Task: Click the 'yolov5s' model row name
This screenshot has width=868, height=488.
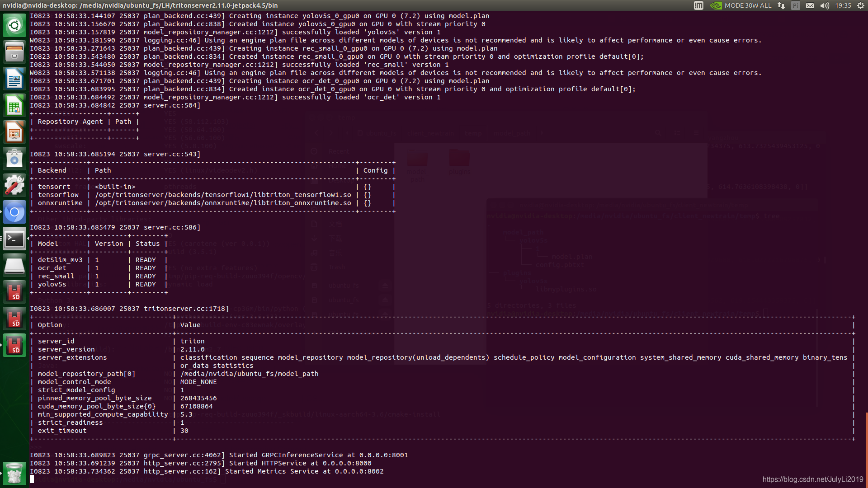Action: [x=52, y=284]
